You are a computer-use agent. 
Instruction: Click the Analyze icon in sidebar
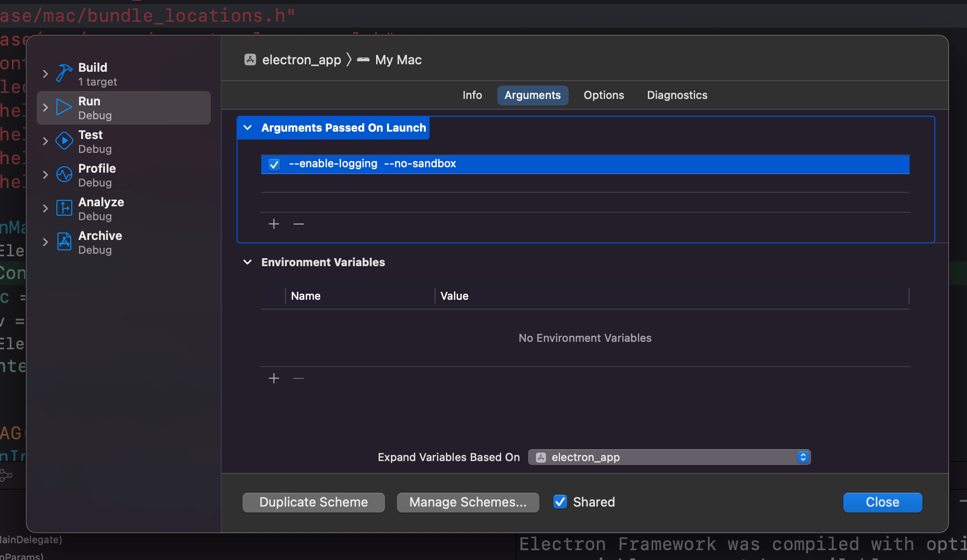tap(64, 208)
